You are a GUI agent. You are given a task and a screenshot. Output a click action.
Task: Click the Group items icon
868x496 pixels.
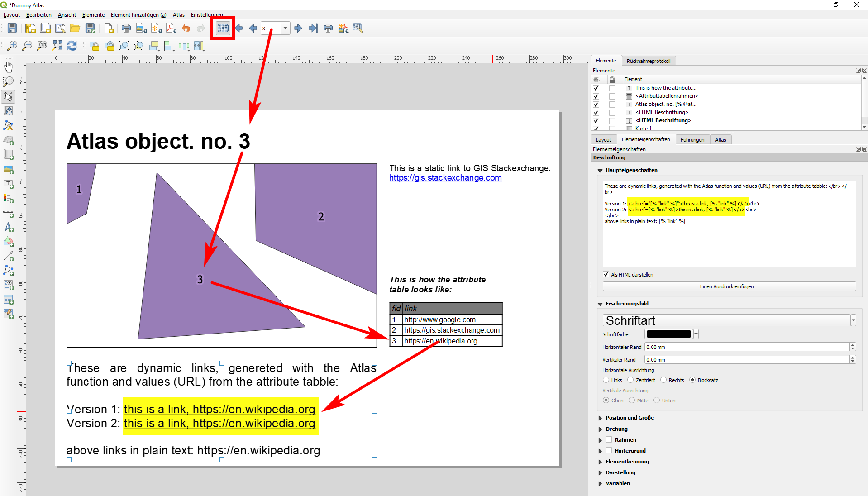click(x=124, y=46)
